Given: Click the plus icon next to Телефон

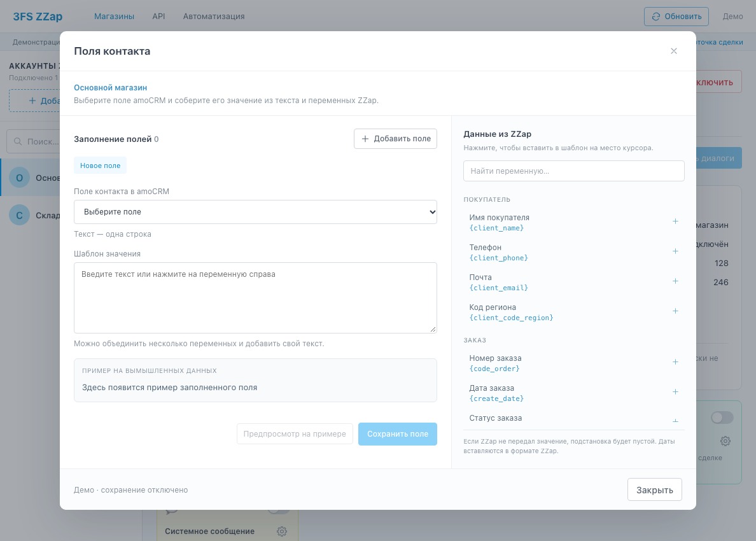Looking at the screenshot, I should [x=675, y=251].
